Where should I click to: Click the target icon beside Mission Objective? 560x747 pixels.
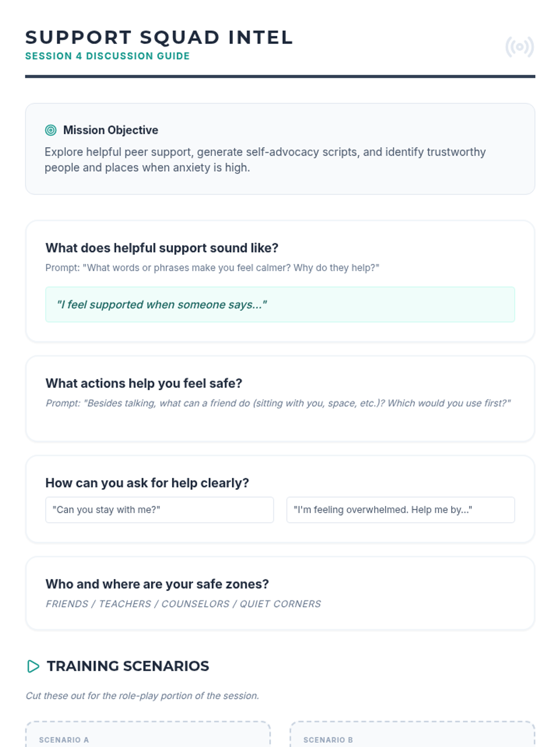(x=51, y=130)
